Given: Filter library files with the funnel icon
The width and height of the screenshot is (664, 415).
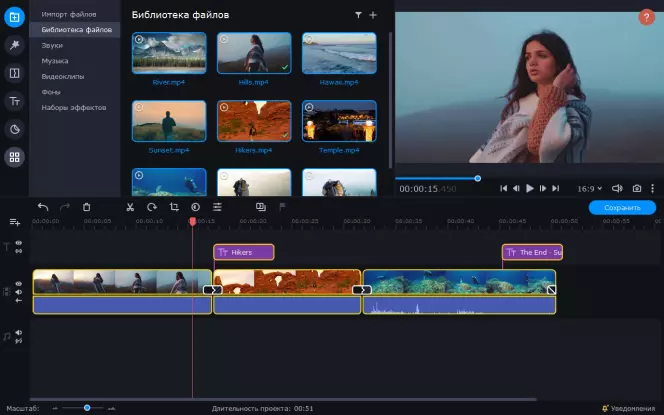Looking at the screenshot, I should click(x=358, y=16).
